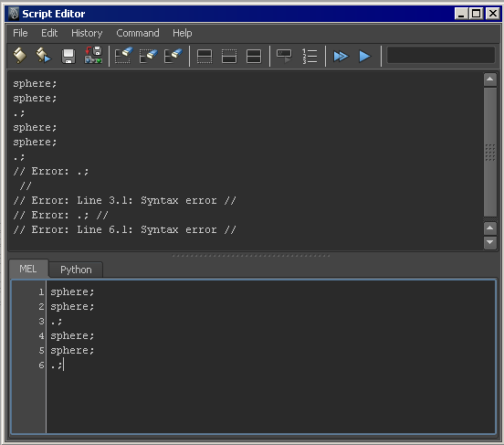The height and width of the screenshot is (445, 504).
Task: Show both History and Input panes
Action: (254, 57)
